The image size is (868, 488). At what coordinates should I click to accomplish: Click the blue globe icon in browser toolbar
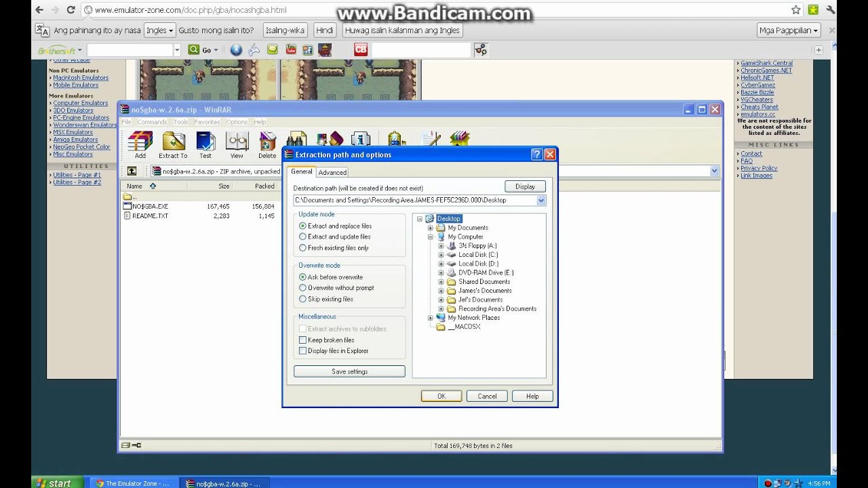point(236,49)
